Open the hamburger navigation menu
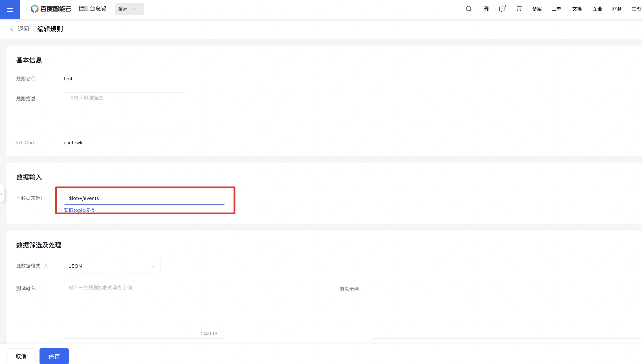This screenshot has height=364, width=642. [10, 9]
